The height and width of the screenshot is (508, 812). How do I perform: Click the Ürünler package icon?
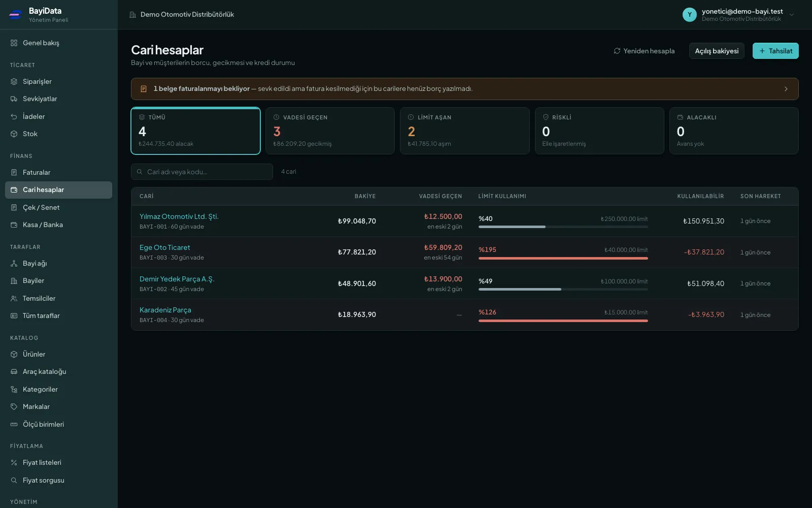coord(14,355)
